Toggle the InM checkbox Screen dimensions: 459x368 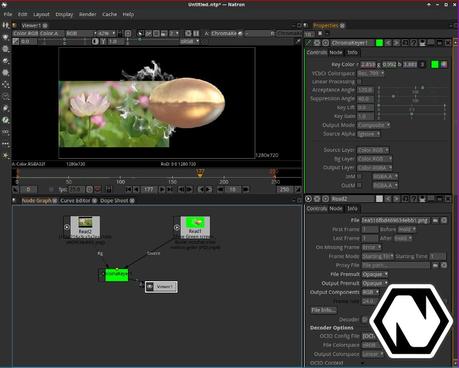359,176
